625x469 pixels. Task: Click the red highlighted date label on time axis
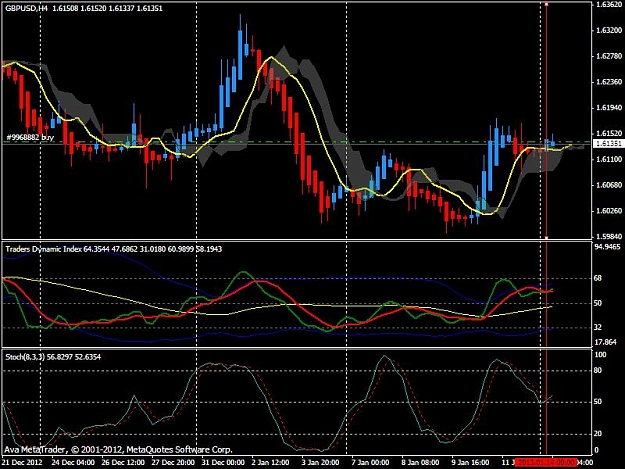pyautogui.click(x=546, y=463)
